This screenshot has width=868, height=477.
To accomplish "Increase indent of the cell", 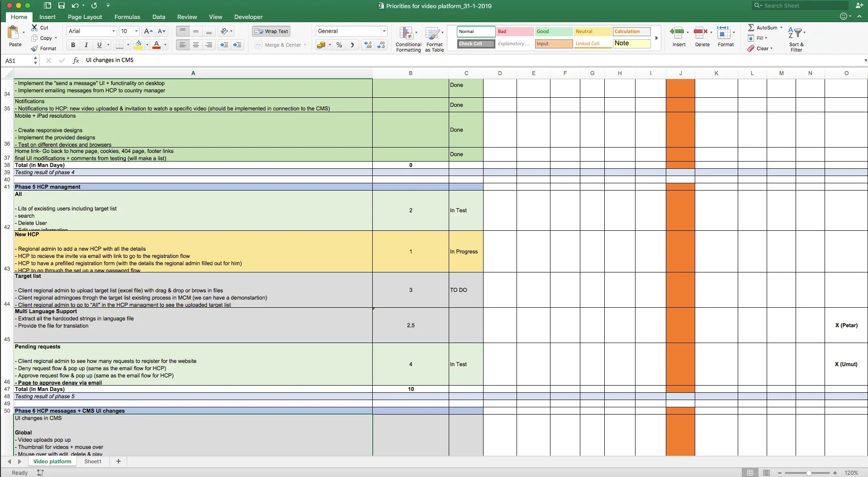I will pos(237,45).
